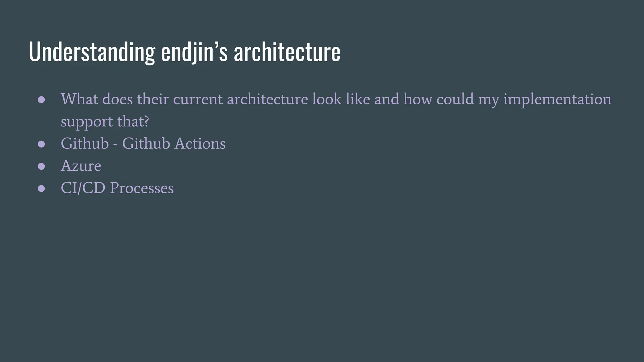This screenshot has height=362, width=644.
Task: Click the words "look like" in the first bullet
Action: pyautogui.click(x=341, y=99)
